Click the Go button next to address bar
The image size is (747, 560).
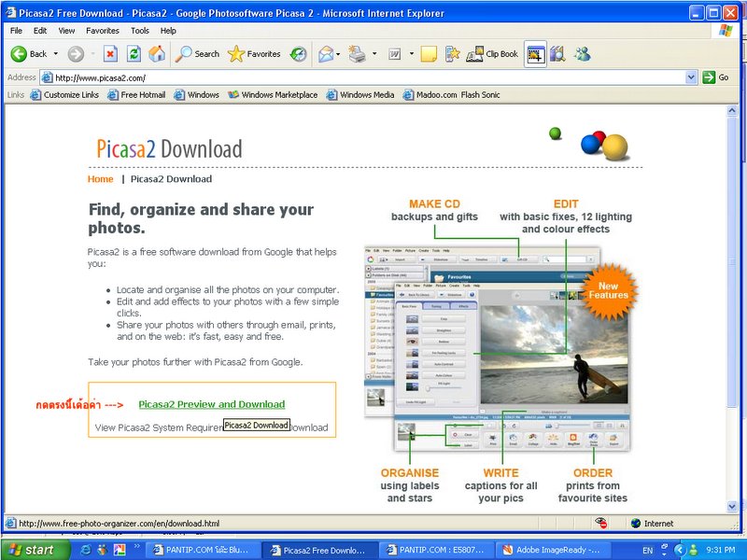click(716, 77)
